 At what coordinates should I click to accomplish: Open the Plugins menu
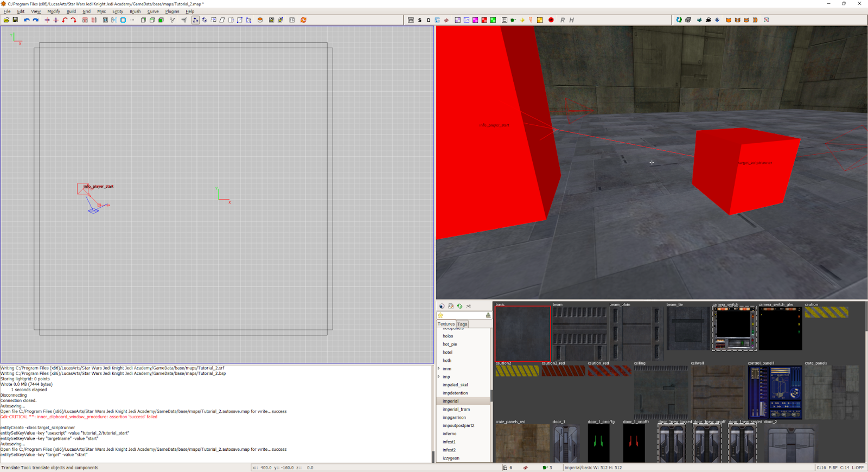(x=172, y=11)
